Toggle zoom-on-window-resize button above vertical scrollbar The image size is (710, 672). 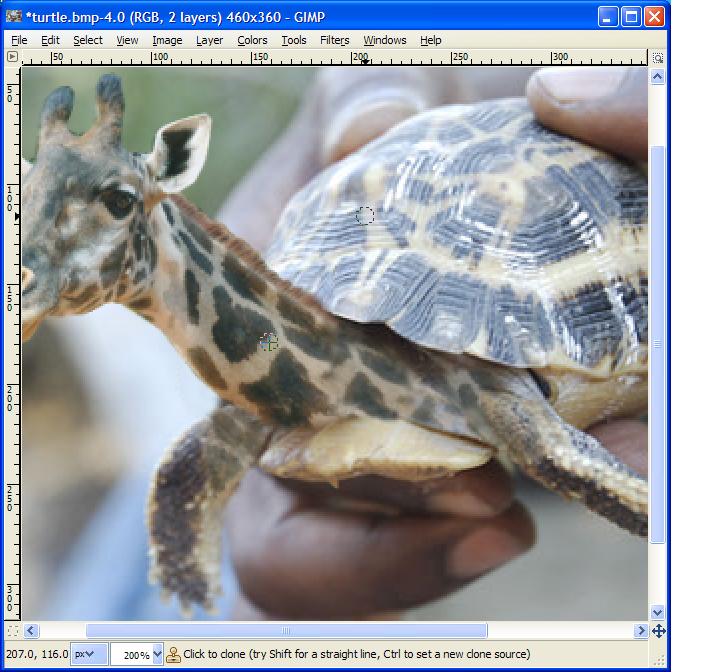coord(657,57)
